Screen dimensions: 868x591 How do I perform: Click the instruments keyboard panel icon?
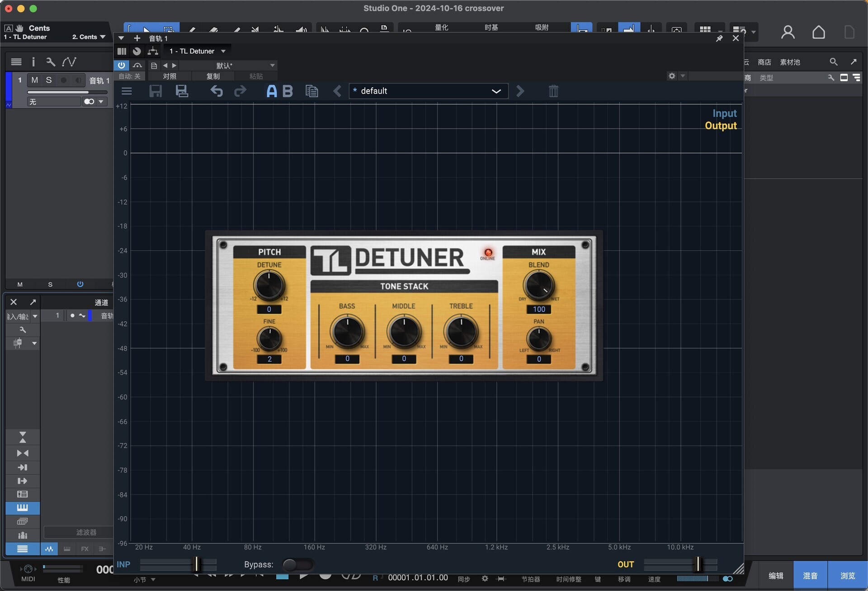click(x=23, y=508)
